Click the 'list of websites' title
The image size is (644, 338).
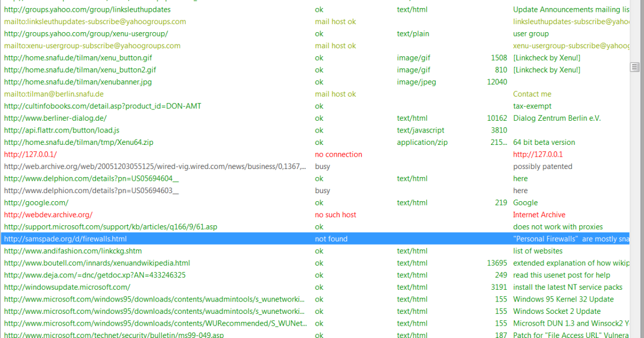[538, 251]
